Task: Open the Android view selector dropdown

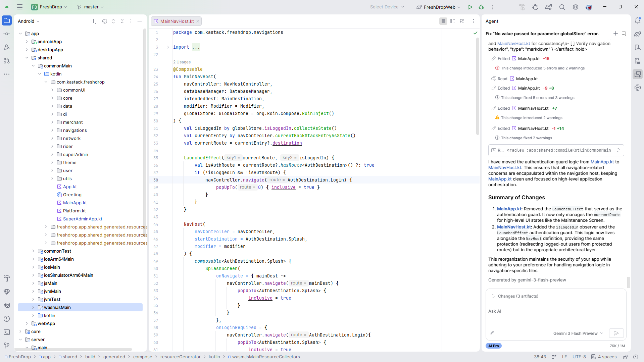Action: [29, 21]
